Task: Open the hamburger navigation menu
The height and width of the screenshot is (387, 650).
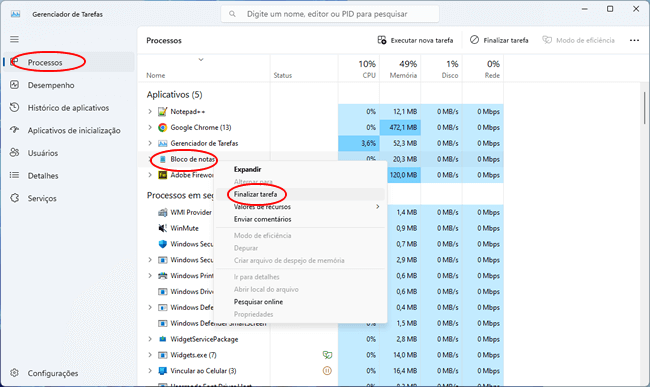Action: pos(15,39)
